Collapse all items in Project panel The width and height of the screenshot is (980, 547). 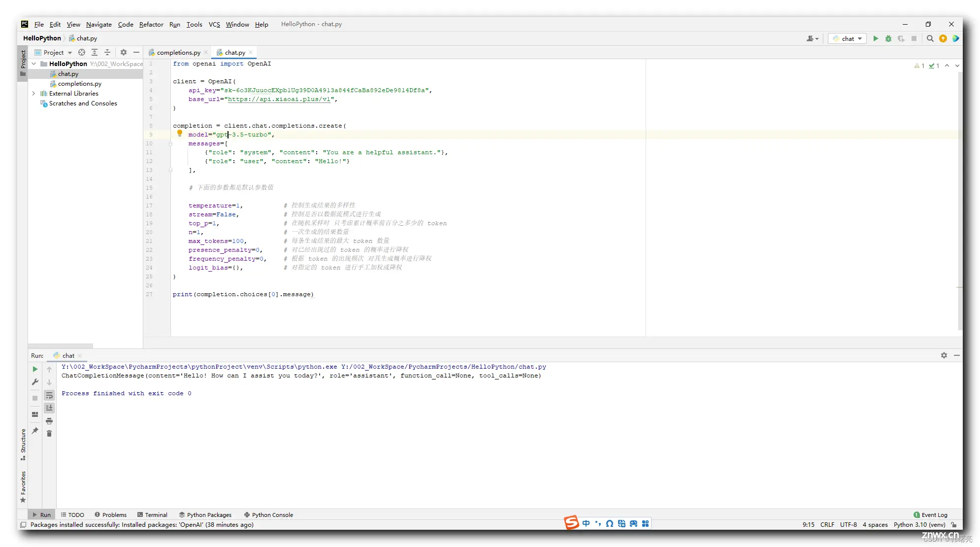[x=107, y=52]
